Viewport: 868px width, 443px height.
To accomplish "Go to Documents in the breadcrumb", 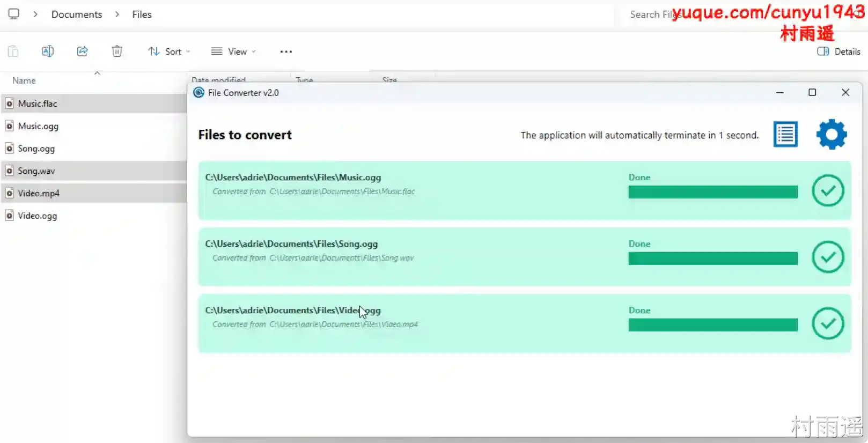I will (x=77, y=14).
